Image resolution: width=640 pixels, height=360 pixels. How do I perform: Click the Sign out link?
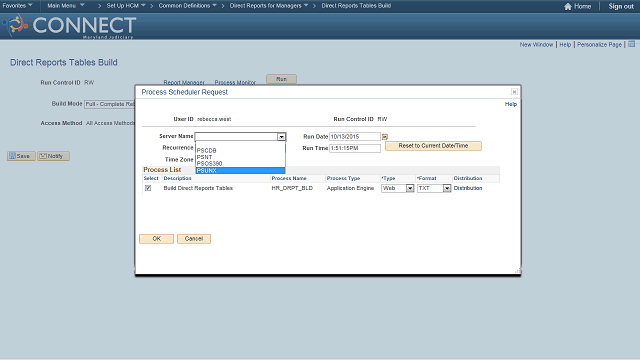621,6
